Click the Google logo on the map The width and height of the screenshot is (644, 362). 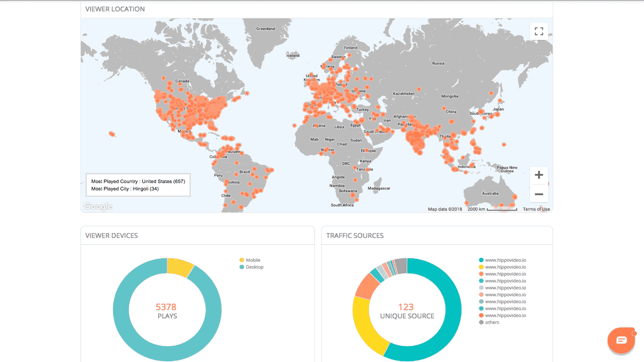97,206
